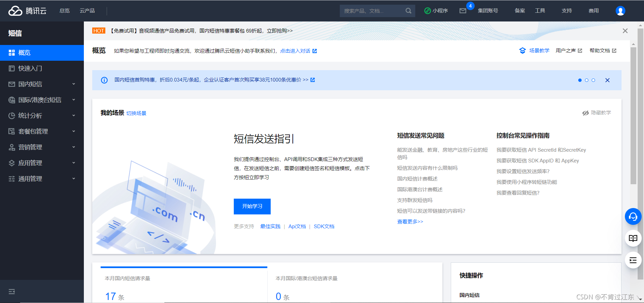Viewport: 644px width, 303px height.
Task: Open the 支持 top menu
Action: tap(567, 11)
